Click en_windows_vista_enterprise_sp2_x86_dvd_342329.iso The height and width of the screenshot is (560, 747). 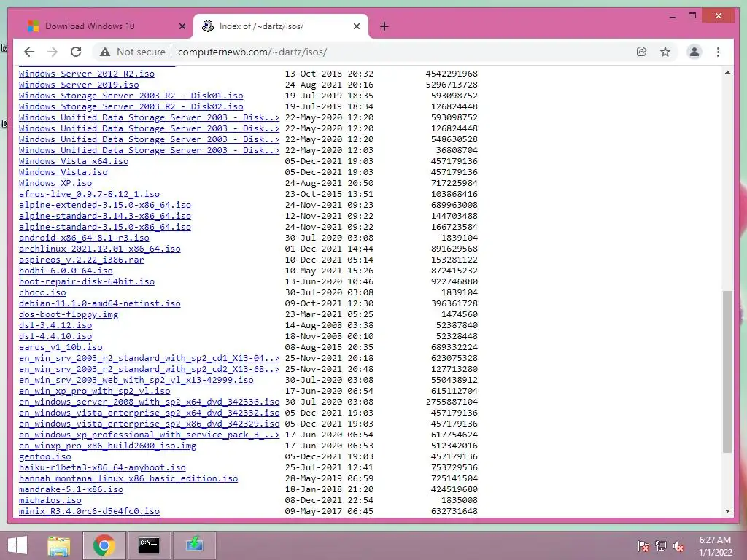coord(149,424)
